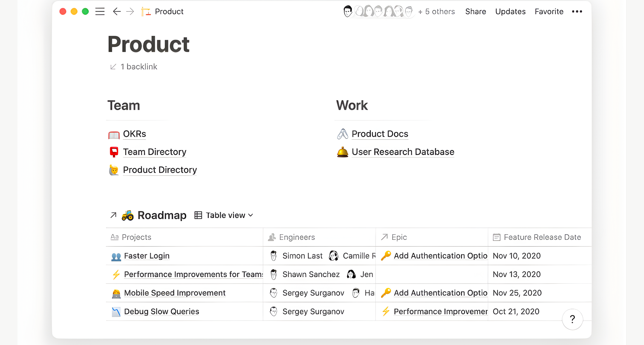Show the + 5 others collaborators
Viewport: 644px width, 345px height.
(436, 12)
